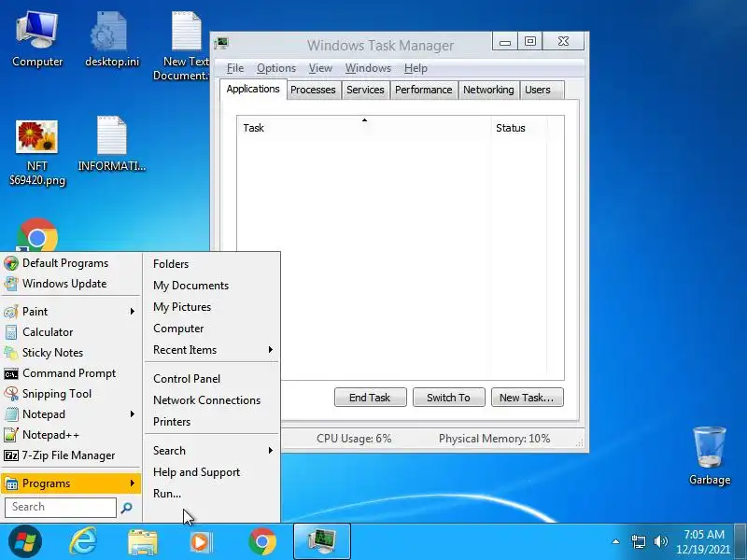Select the NFT $69420.png image icon

pos(37,152)
